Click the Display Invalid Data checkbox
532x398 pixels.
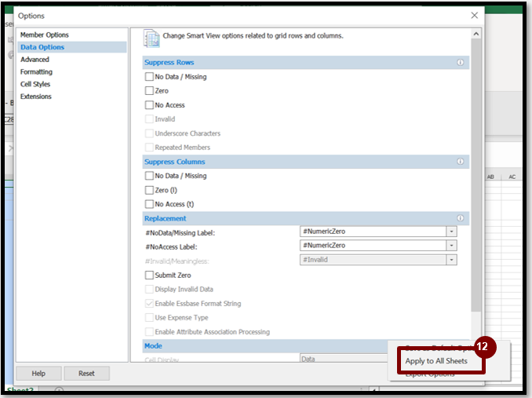[x=149, y=290]
